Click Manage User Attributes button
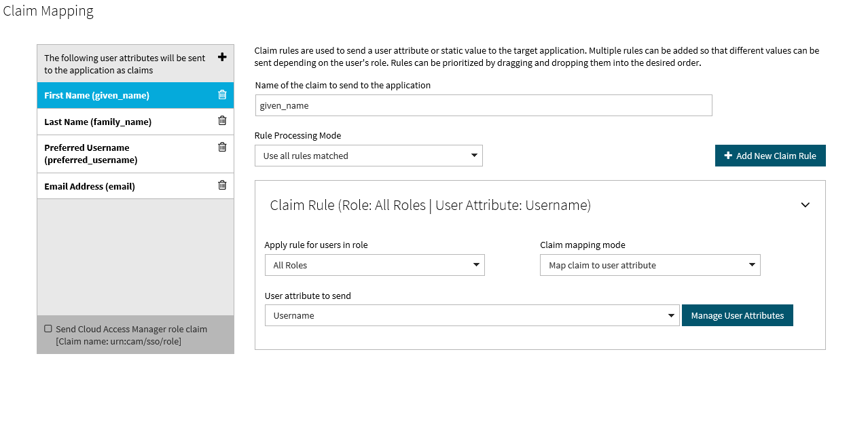Viewport: 868px width, 424px height. click(x=737, y=315)
